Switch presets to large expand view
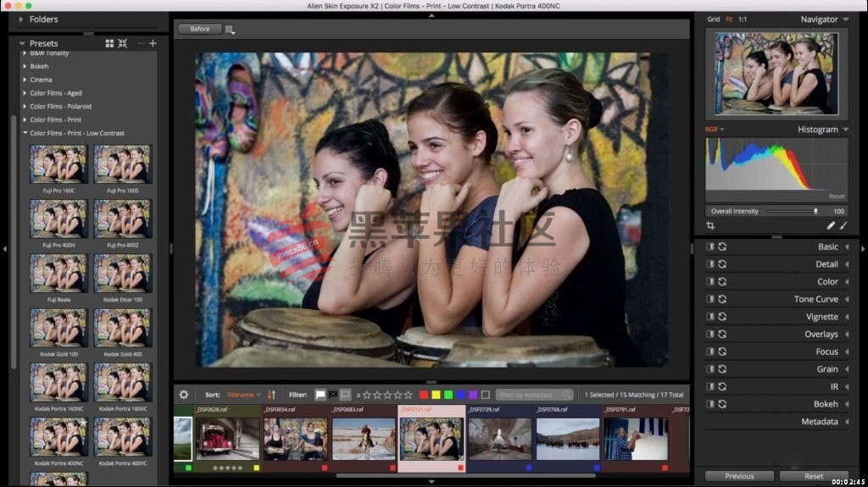Viewport: 868px width, 487px height. 122,43
